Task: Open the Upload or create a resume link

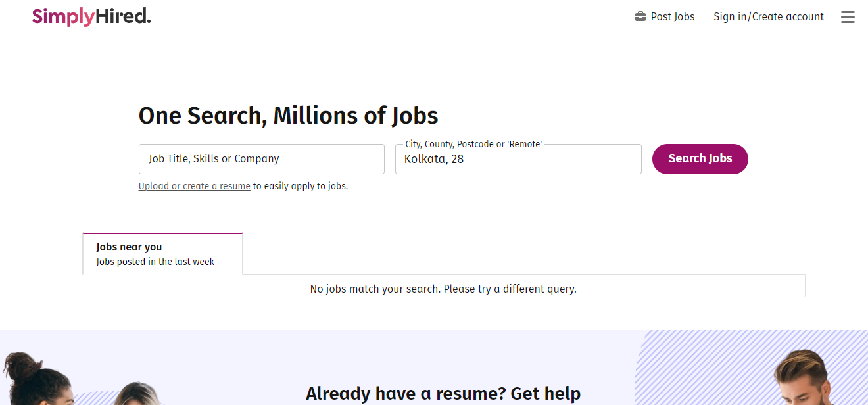Action: pos(195,186)
